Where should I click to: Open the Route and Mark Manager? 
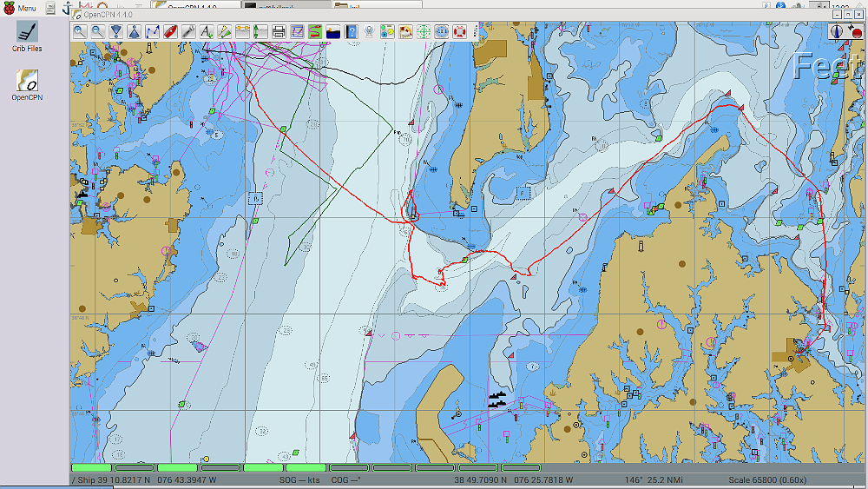pos(297,32)
